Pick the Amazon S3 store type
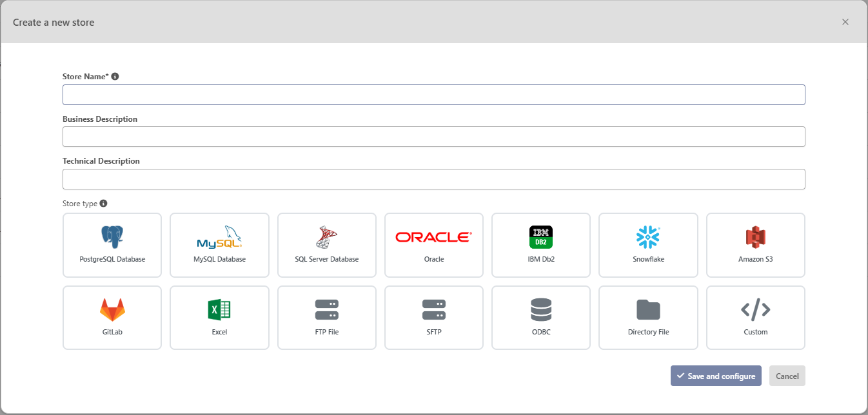868x415 pixels. point(756,245)
